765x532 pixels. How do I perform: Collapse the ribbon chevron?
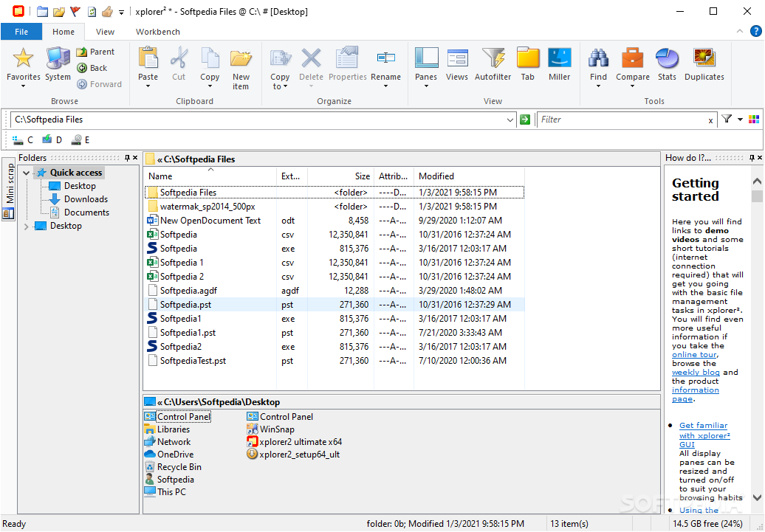pyautogui.click(x=740, y=31)
